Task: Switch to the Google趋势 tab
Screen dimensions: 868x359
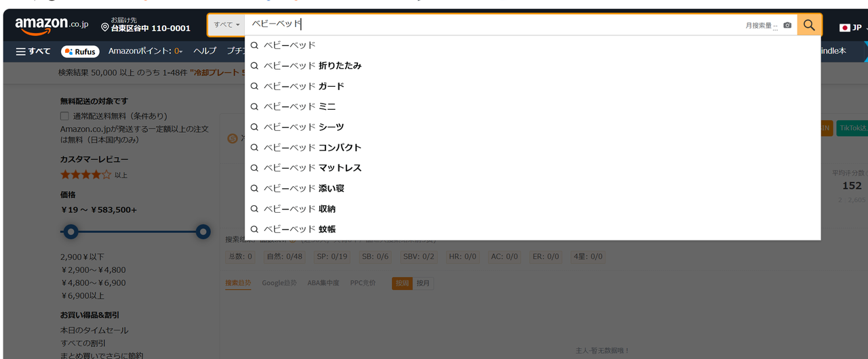Action: 279,283
